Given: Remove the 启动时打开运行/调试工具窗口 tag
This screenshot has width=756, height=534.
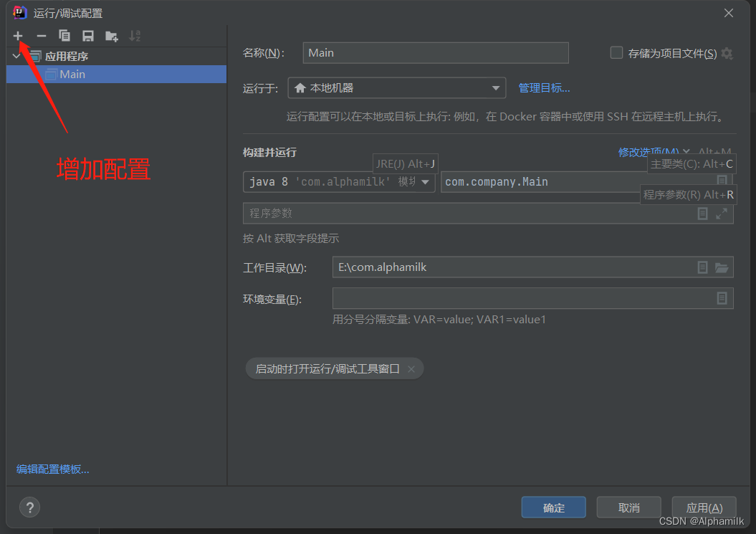Looking at the screenshot, I should pyautogui.click(x=411, y=369).
